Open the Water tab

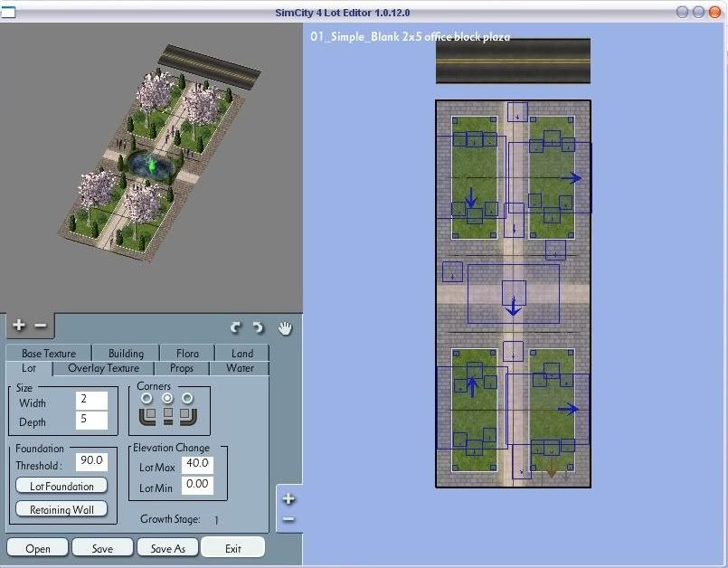tap(240, 368)
